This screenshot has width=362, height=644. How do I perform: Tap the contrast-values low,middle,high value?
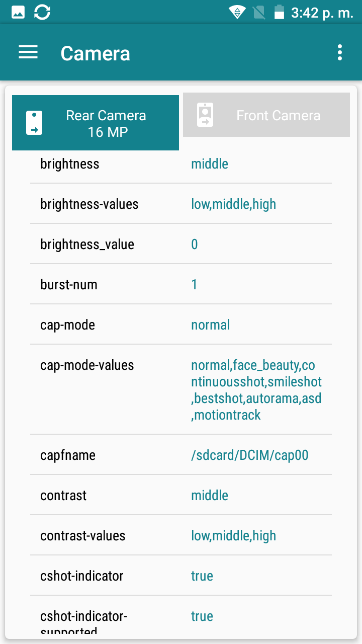point(234,536)
